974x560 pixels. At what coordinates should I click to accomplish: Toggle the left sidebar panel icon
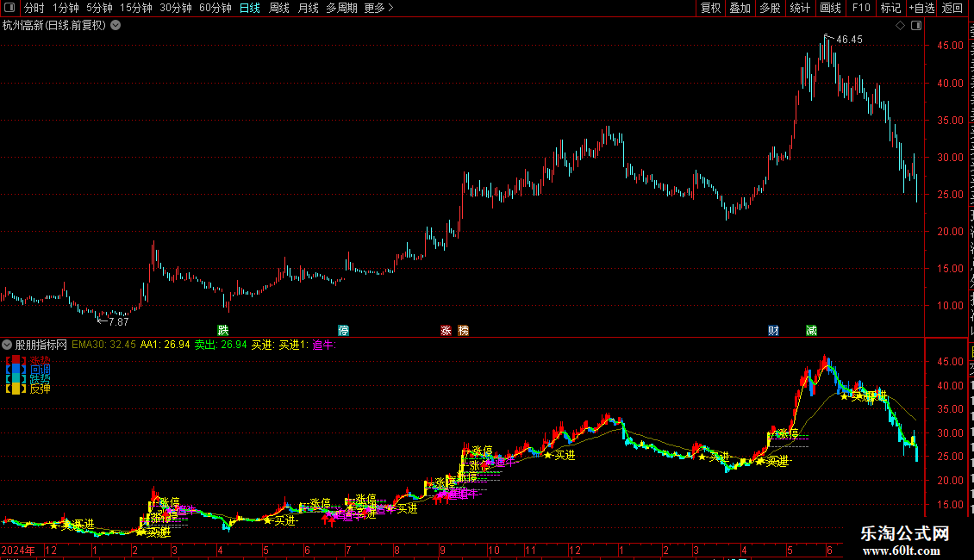point(10,8)
